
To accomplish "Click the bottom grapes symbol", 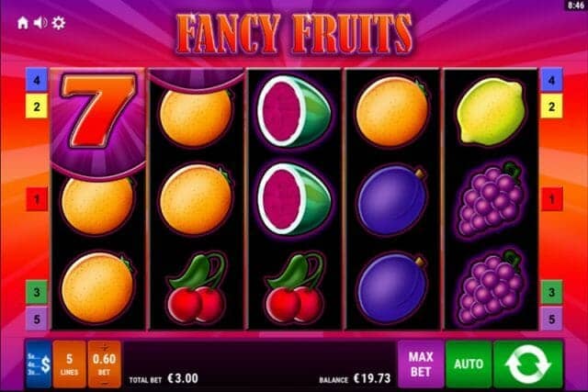I will [491, 288].
